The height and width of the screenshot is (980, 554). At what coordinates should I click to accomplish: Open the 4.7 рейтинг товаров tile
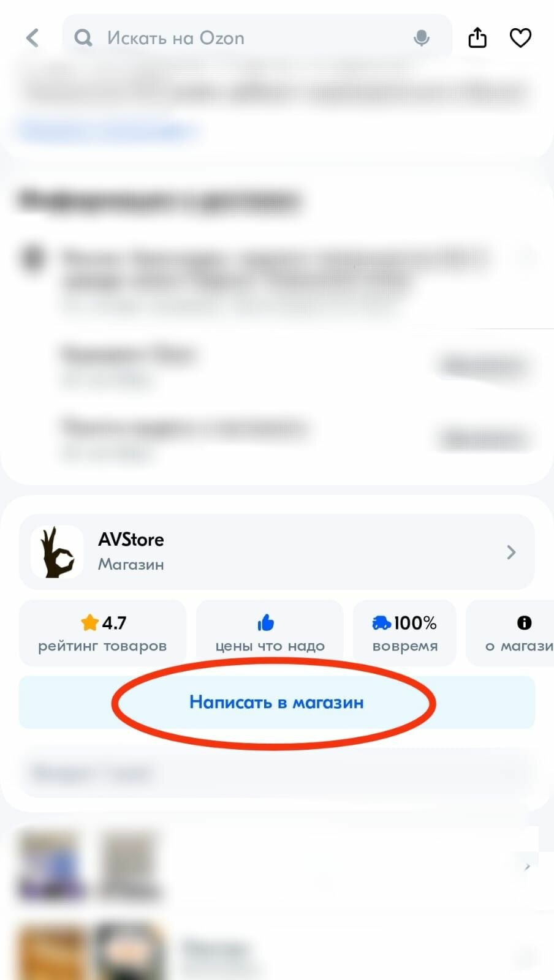click(x=102, y=633)
